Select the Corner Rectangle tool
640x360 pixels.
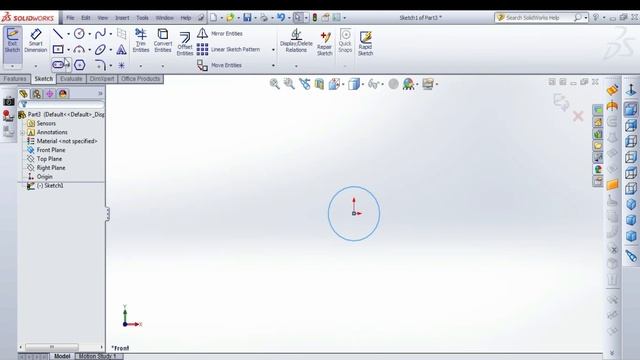(x=58, y=50)
